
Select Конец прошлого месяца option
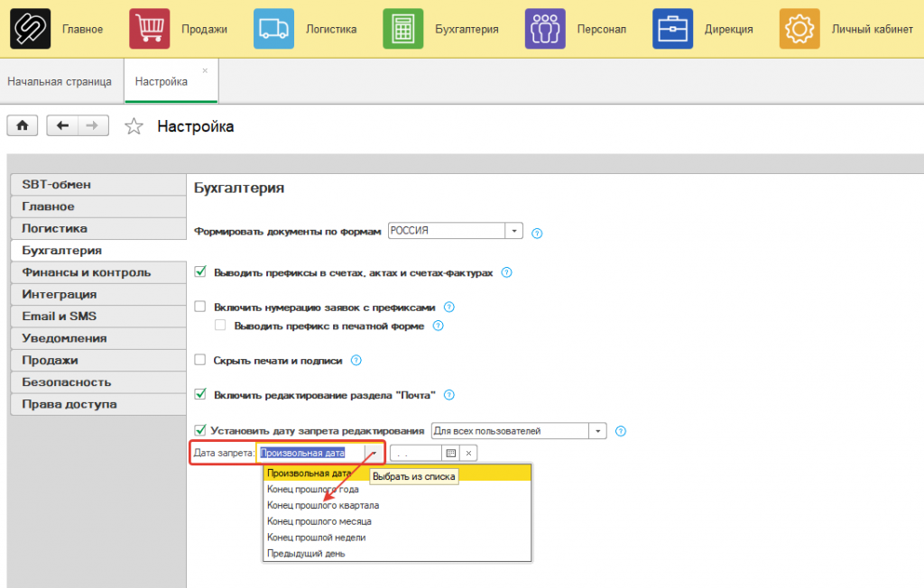point(397,521)
